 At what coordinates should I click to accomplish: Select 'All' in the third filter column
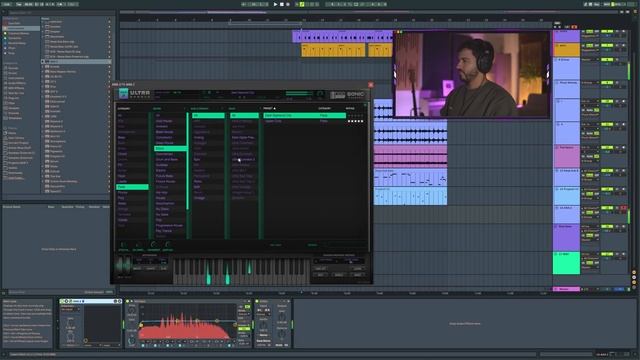point(208,116)
